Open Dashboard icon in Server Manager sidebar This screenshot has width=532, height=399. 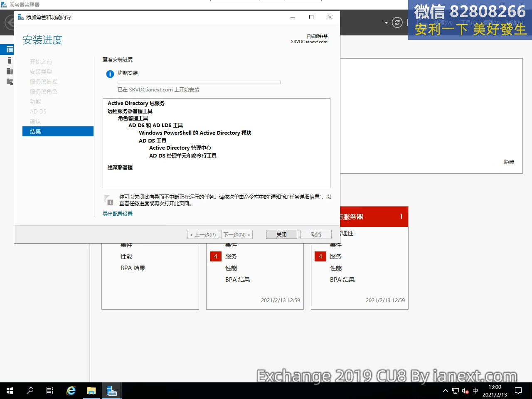pos(10,49)
